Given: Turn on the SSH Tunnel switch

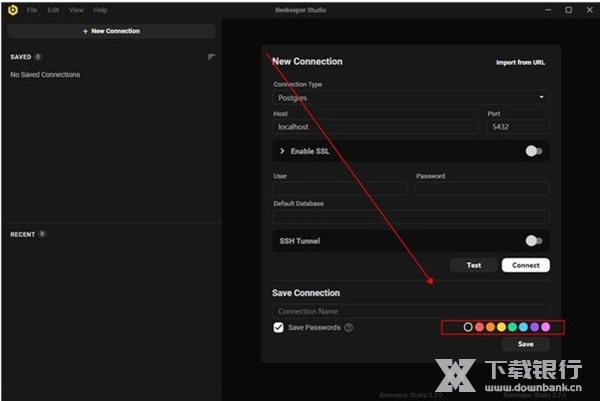Looking at the screenshot, I should [534, 241].
